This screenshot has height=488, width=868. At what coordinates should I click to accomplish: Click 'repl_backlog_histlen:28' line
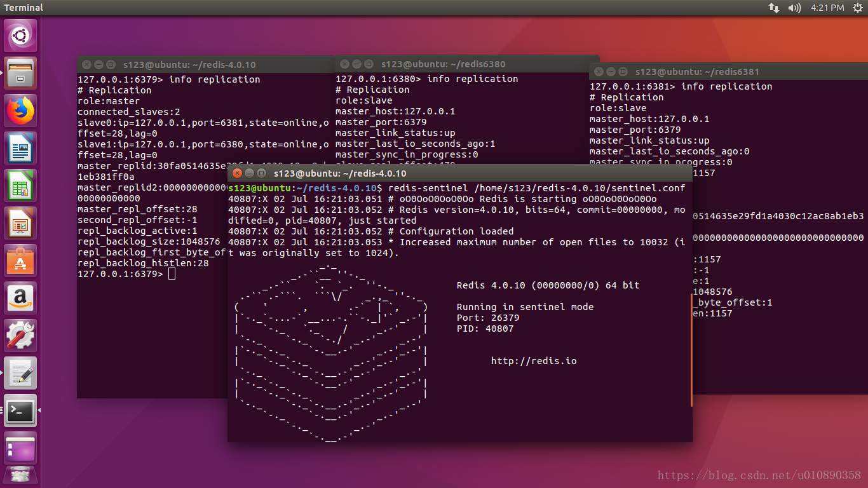143,263
